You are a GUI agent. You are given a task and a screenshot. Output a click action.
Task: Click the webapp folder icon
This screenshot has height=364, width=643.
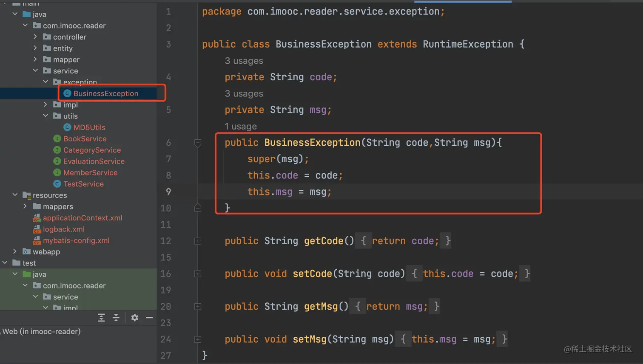(x=26, y=252)
